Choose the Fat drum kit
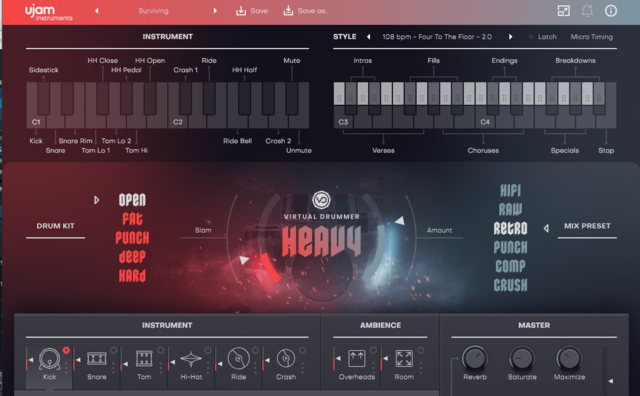The height and width of the screenshot is (396, 640). tap(132, 219)
